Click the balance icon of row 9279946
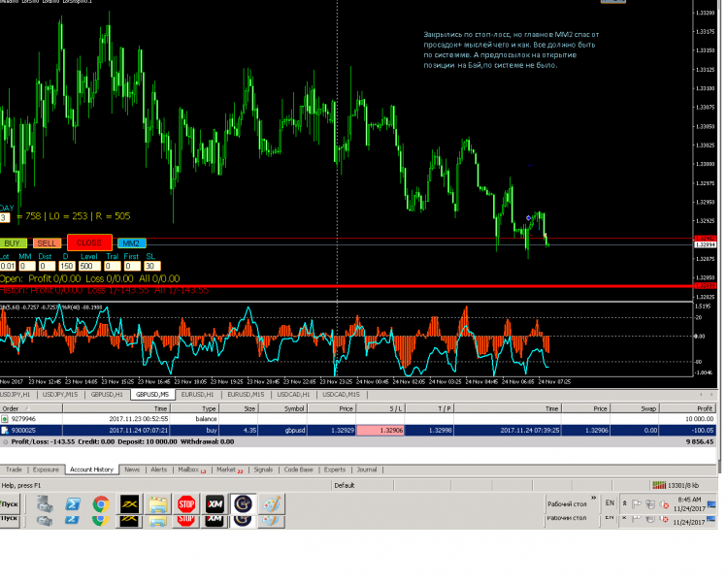The height and width of the screenshot is (582, 728). [x=5, y=419]
